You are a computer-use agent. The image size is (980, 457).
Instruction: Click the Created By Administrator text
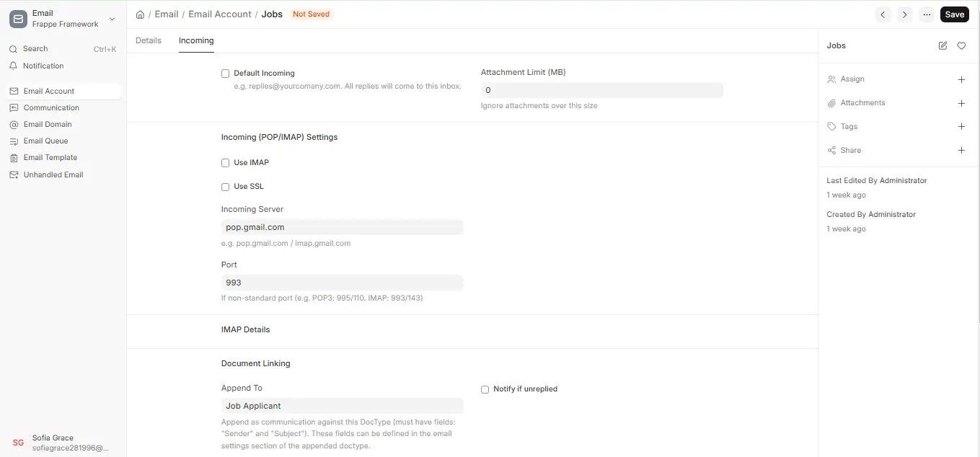(871, 215)
